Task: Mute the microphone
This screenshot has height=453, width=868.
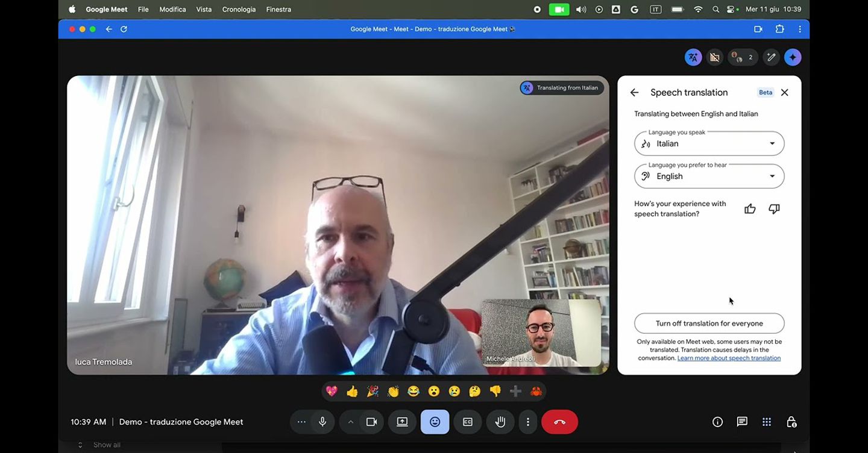Action: pos(322,422)
